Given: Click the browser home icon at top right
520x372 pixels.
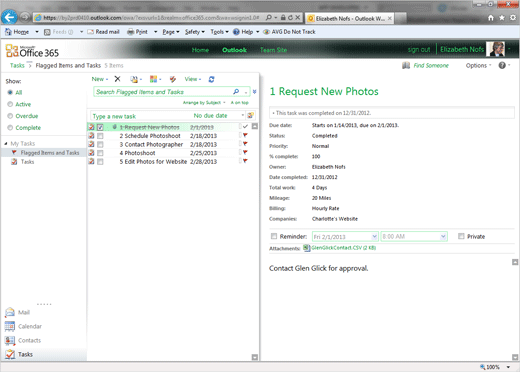Looking at the screenshot, I should click(491, 18).
